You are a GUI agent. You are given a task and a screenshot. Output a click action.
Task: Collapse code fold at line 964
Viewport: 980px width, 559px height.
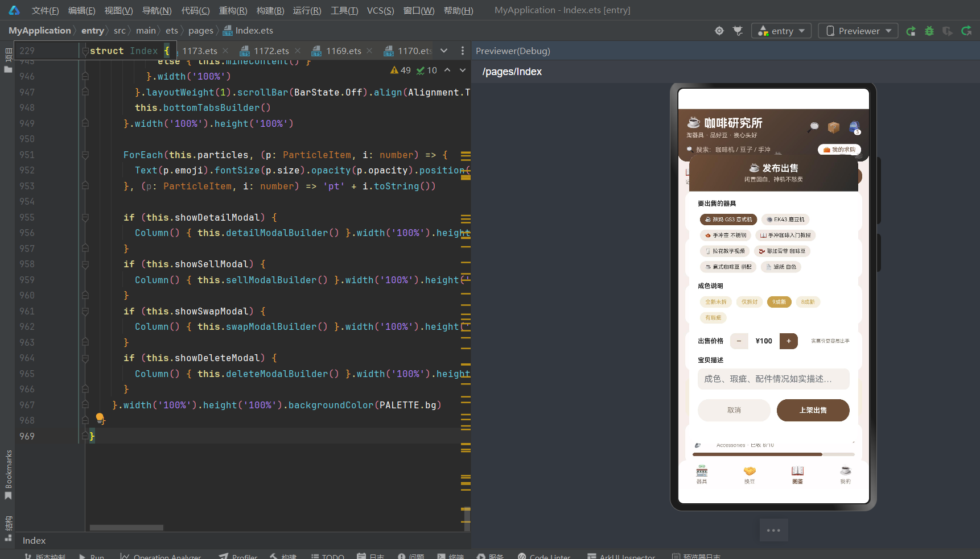point(85,358)
